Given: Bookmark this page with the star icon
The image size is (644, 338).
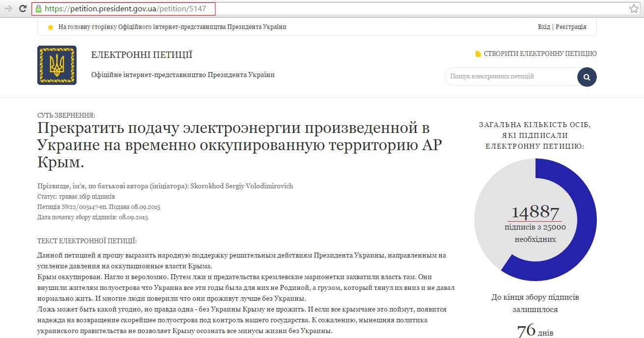Looking at the screenshot, I should click(634, 9).
